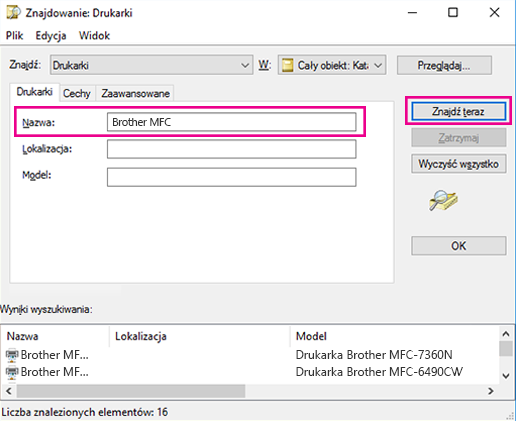
Task: Sort results by Nazwa column header
Action: click(x=55, y=336)
